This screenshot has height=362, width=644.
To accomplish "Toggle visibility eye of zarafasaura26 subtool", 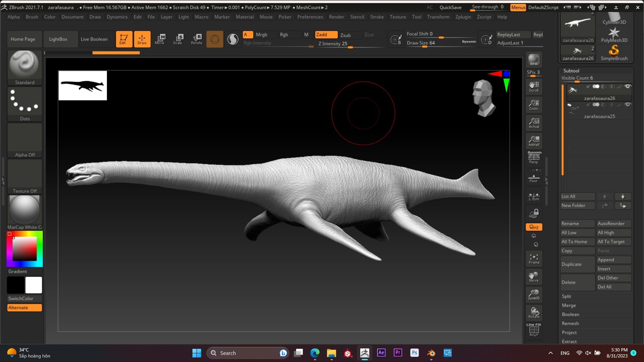I will (x=628, y=86).
